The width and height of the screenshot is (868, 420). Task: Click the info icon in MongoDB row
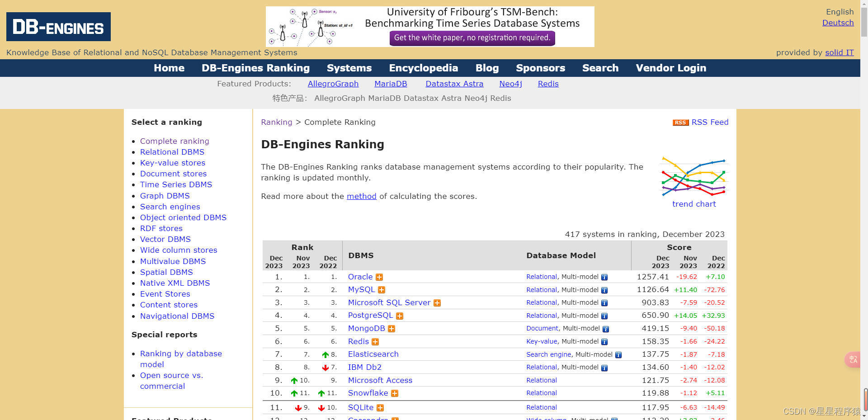[x=606, y=329]
